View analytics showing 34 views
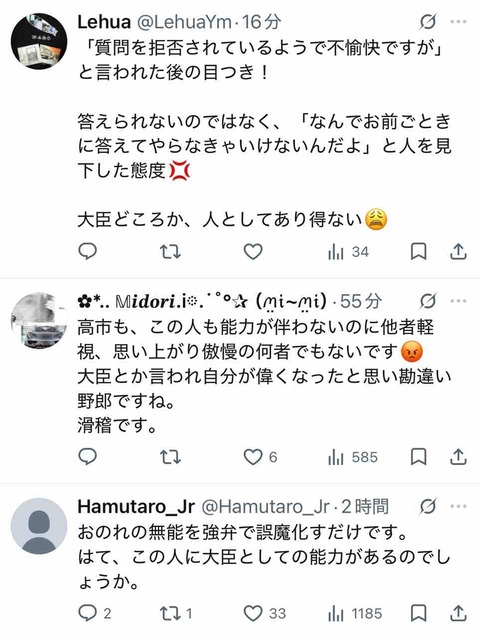 pos(348,252)
